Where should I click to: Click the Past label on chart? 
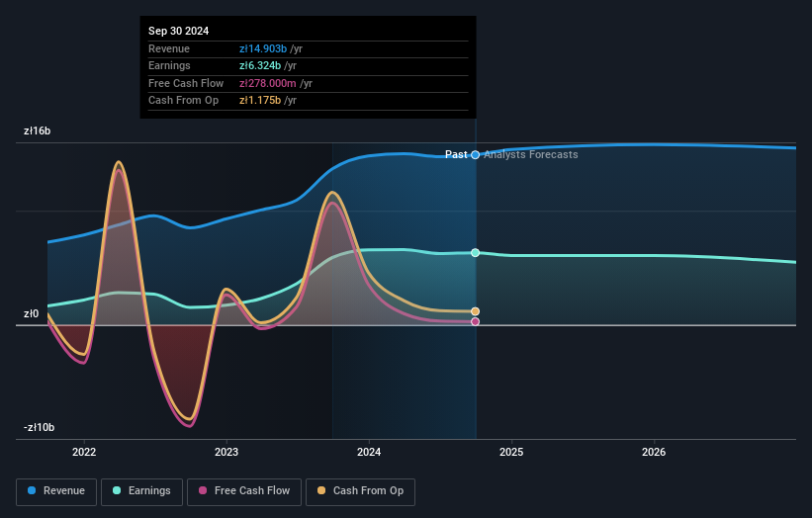tap(456, 154)
